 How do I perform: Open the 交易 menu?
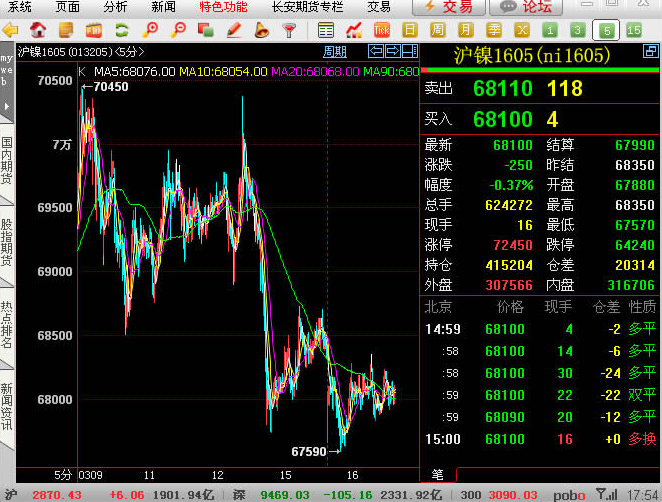point(379,7)
